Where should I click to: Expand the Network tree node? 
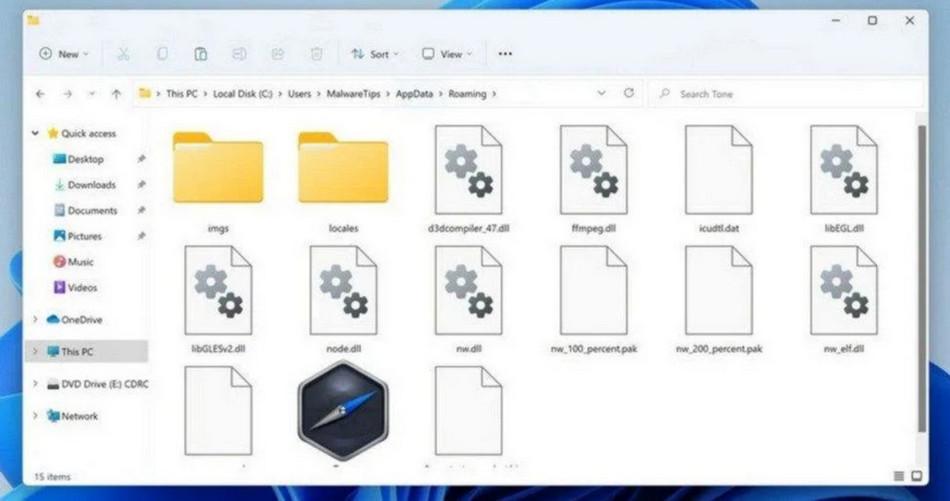click(35, 416)
